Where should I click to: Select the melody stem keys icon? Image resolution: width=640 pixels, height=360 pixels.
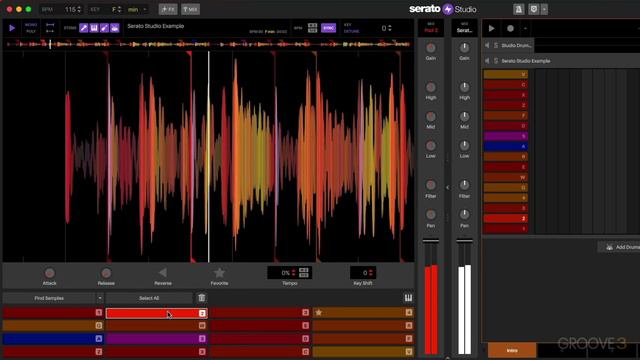(94, 28)
